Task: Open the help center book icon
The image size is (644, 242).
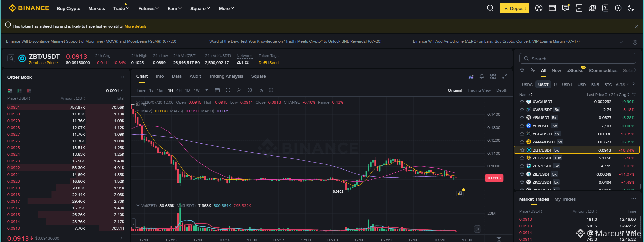Action: click(x=605, y=8)
